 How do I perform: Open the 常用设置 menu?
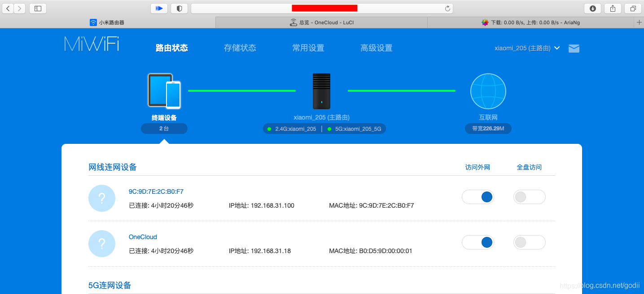(308, 48)
